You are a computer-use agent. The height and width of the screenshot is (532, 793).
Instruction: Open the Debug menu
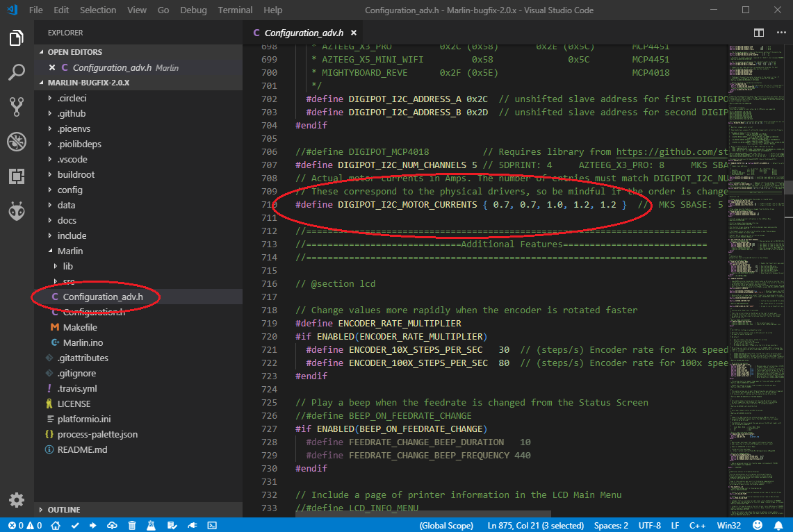(x=193, y=10)
